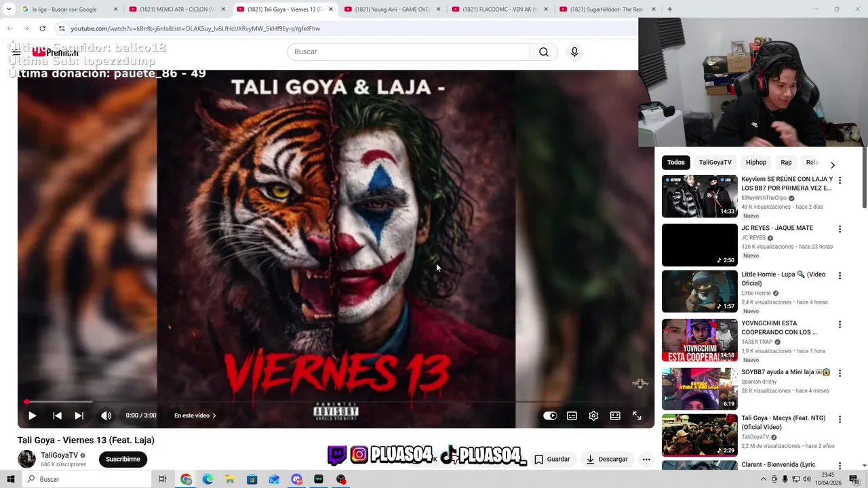Reload the current page
The height and width of the screenshot is (488, 868).
click(x=42, y=28)
